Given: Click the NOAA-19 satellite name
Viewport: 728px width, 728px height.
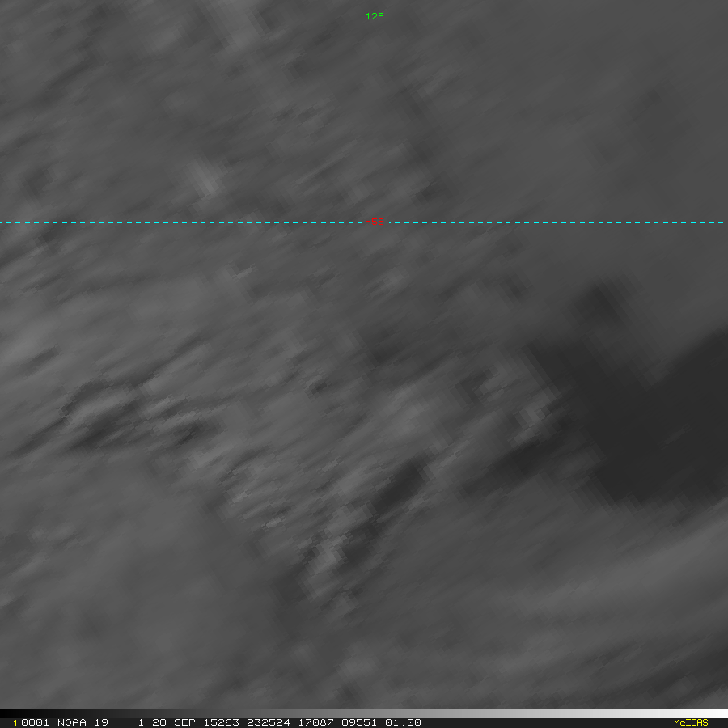Looking at the screenshot, I should click(x=83, y=722).
